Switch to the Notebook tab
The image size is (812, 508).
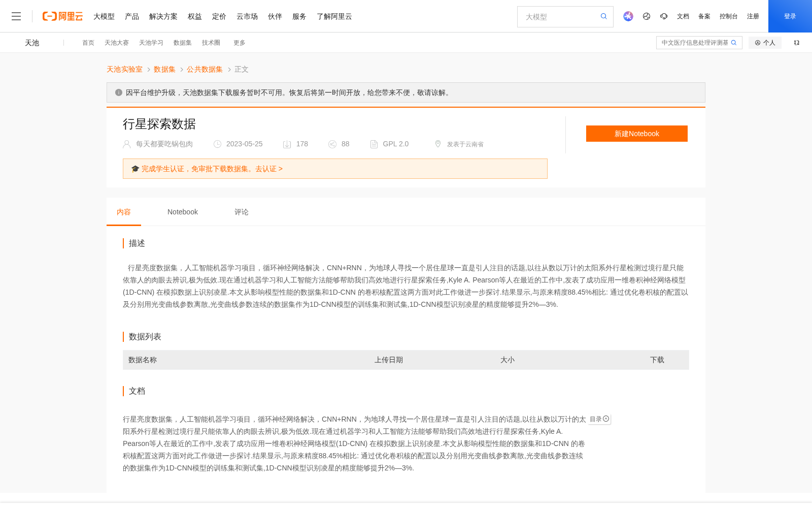pos(183,212)
